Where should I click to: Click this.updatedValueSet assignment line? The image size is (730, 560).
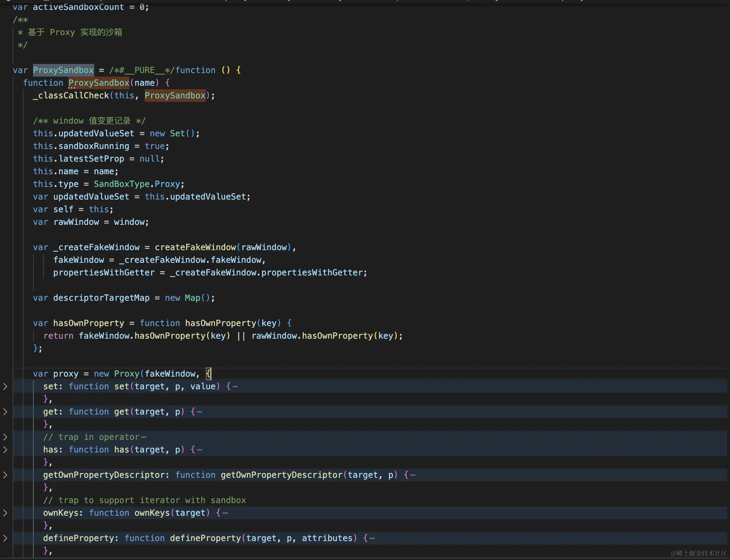pos(116,134)
